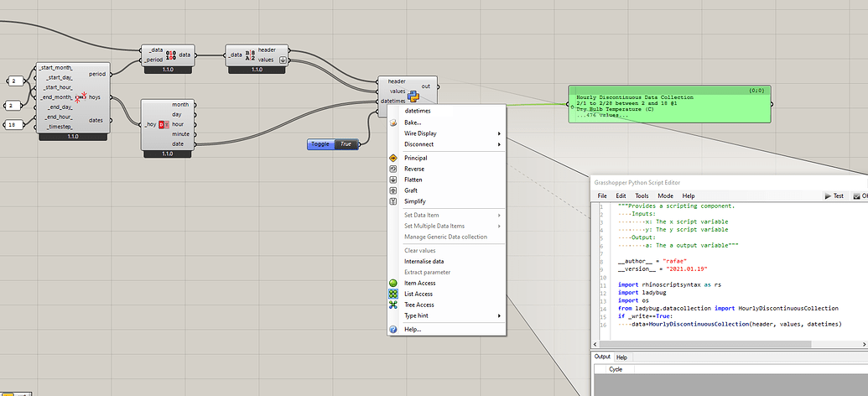The image size is (868, 396).
Task: Click code line importing rhinoscriptsyntax
Action: pyautogui.click(x=669, y=284)
